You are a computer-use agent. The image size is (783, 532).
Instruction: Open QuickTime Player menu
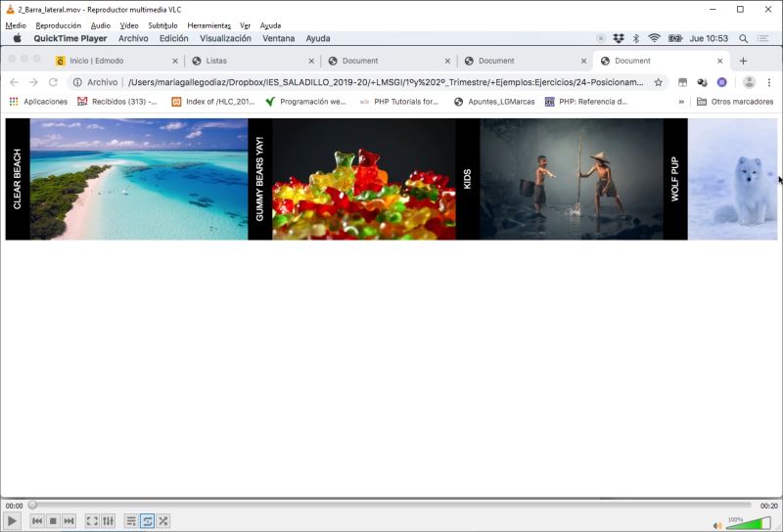point(69,38)
